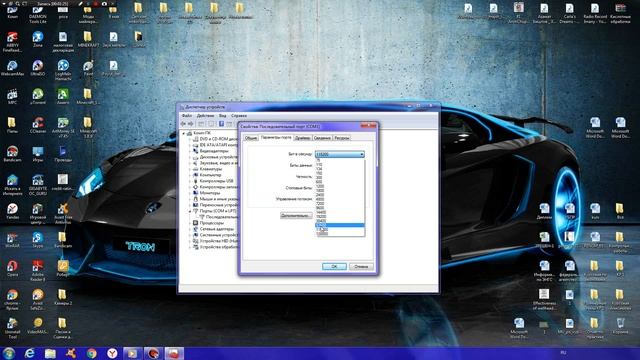Viewport: 640px width, 360px height.
Task: Select Дисковые устройства in device tree
Action: 218,157
